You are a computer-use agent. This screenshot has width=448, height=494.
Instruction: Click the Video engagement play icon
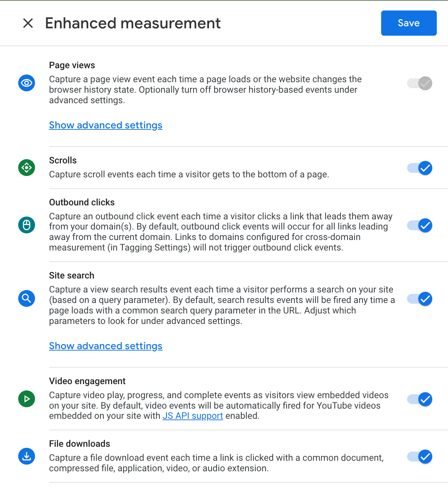coord(27,399)
